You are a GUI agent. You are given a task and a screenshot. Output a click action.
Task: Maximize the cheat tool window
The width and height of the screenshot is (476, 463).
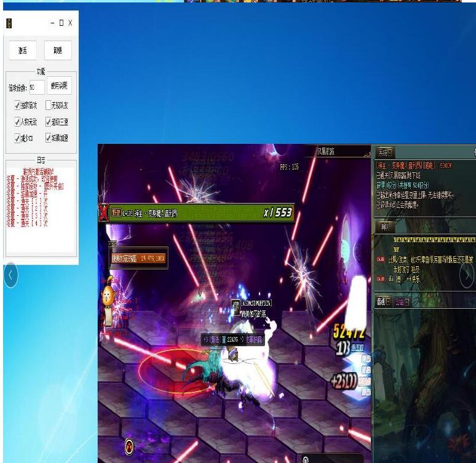(x=61, y=23)
